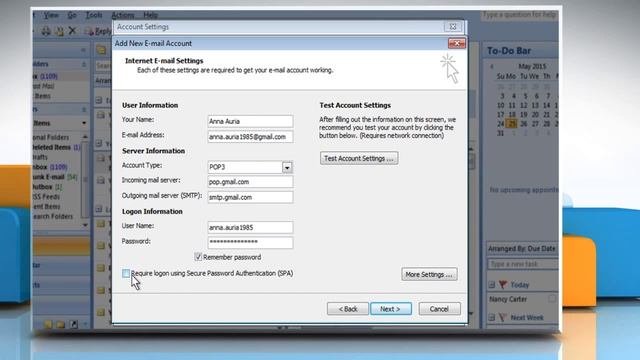The height and width of the screenshot is (360, 640).
Task: Return to previous step with Back
Action: 348,309
